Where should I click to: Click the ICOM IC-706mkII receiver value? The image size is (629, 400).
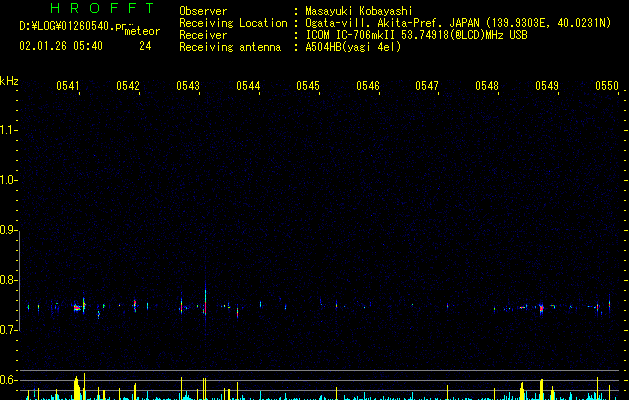(x=416, y=35)
